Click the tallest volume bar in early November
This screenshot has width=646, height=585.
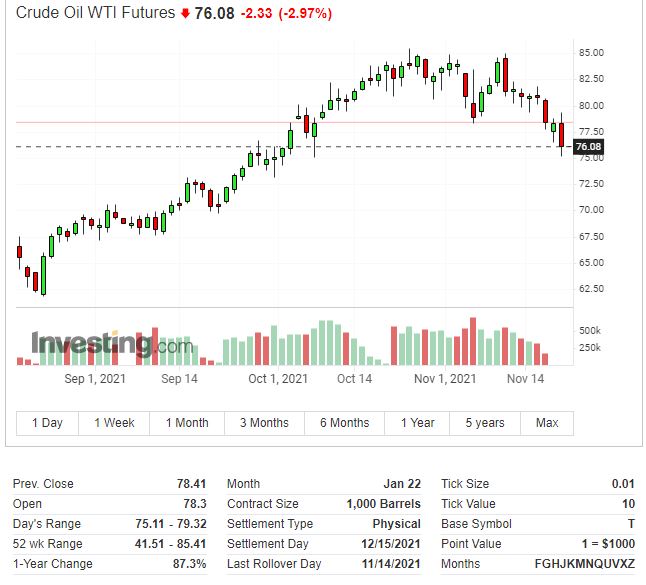click(473, 341)
